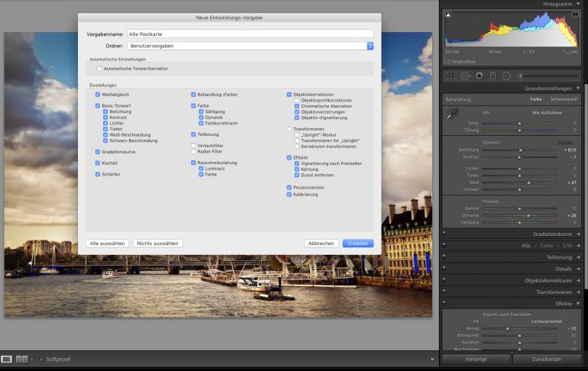Switch to Loupe view mode icon
588x371 pixels.
point(7,359)
